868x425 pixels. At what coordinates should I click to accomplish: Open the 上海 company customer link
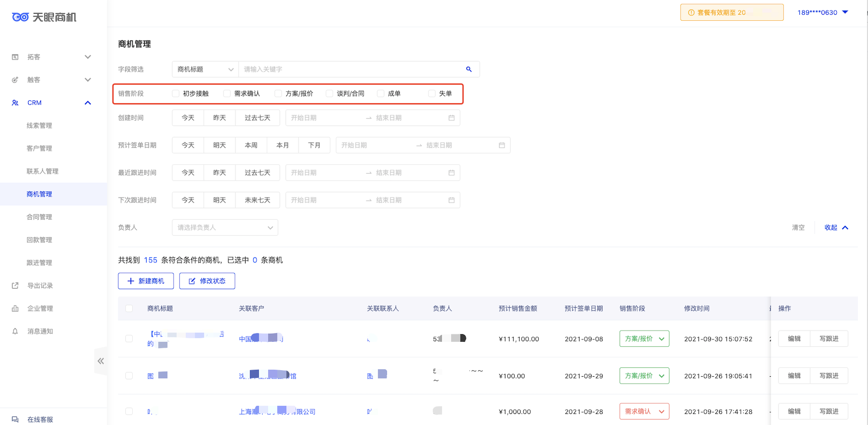pos(277,411)
